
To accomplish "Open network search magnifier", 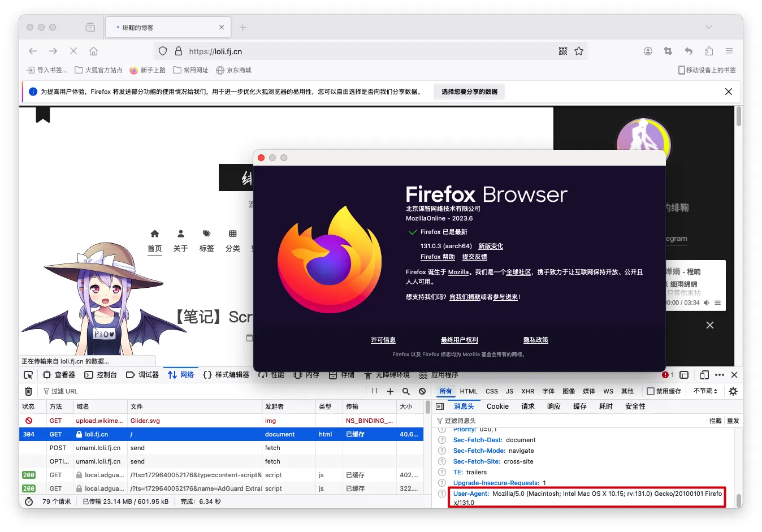I will (406, 391).
